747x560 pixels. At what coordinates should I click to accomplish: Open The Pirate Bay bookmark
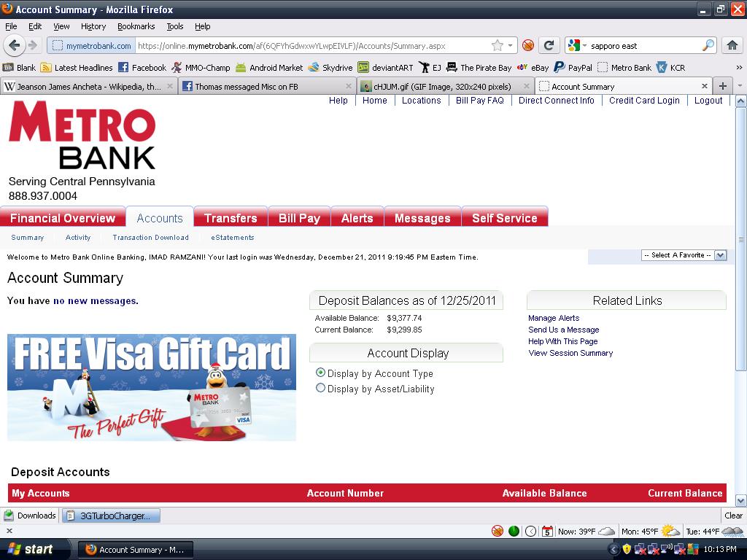479,68
